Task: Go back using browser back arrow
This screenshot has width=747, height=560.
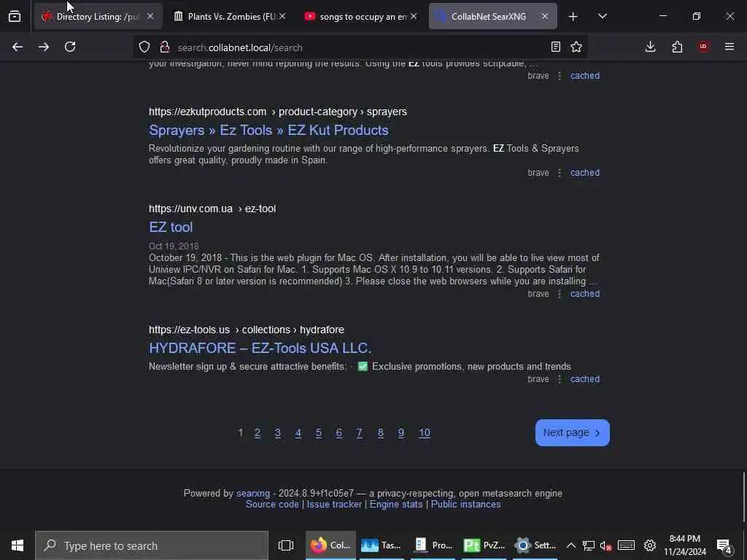Action: (18, 47)
